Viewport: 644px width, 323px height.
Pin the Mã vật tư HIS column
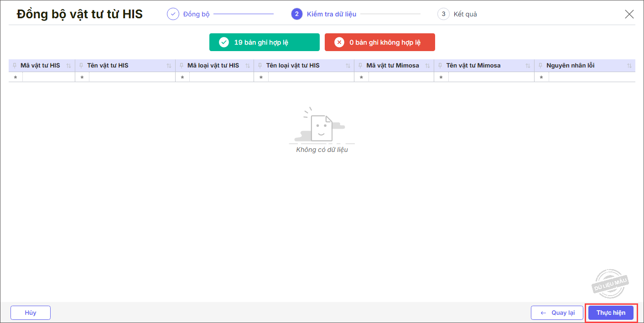pos(15,66)
